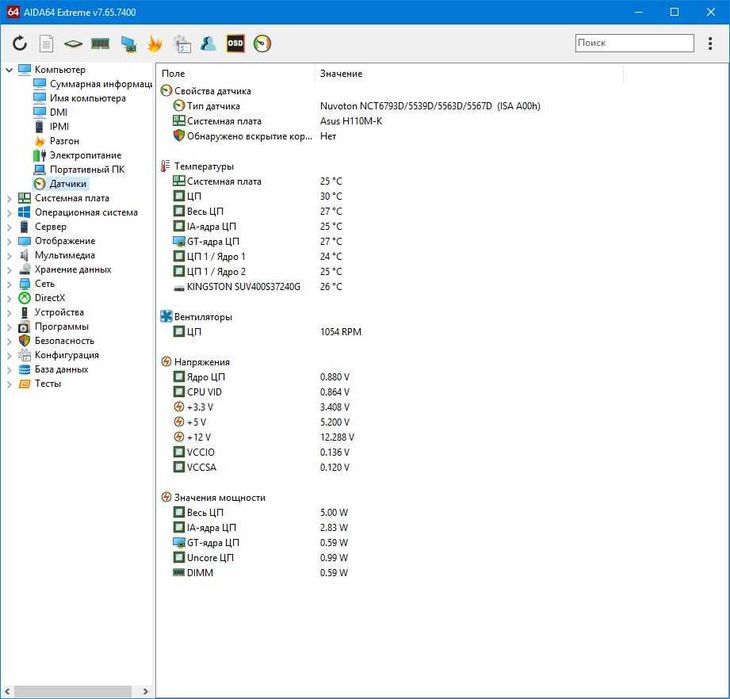Expand the Операционная система node arrow
730x699 pixels.
pyautogui.click(x=9, y=213)
